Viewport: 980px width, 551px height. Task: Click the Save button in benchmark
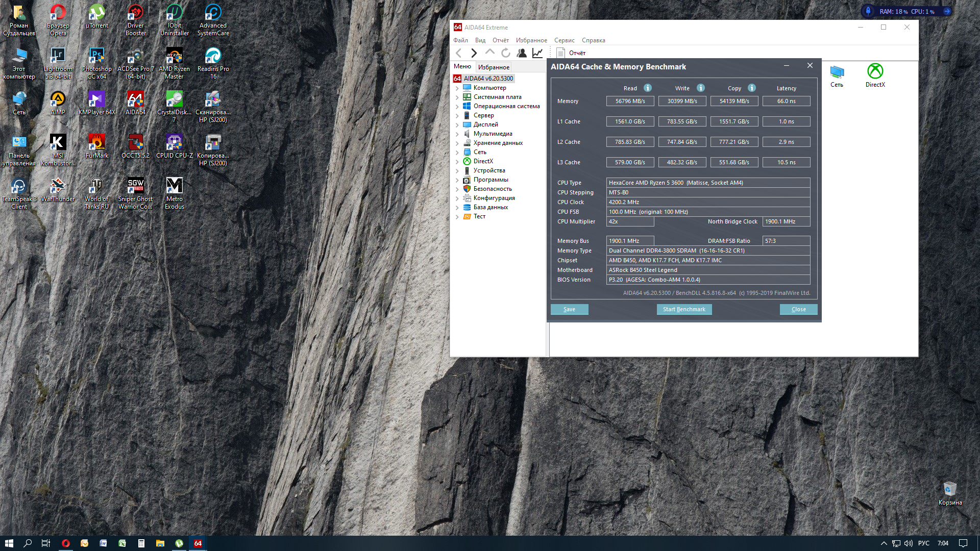569,309
